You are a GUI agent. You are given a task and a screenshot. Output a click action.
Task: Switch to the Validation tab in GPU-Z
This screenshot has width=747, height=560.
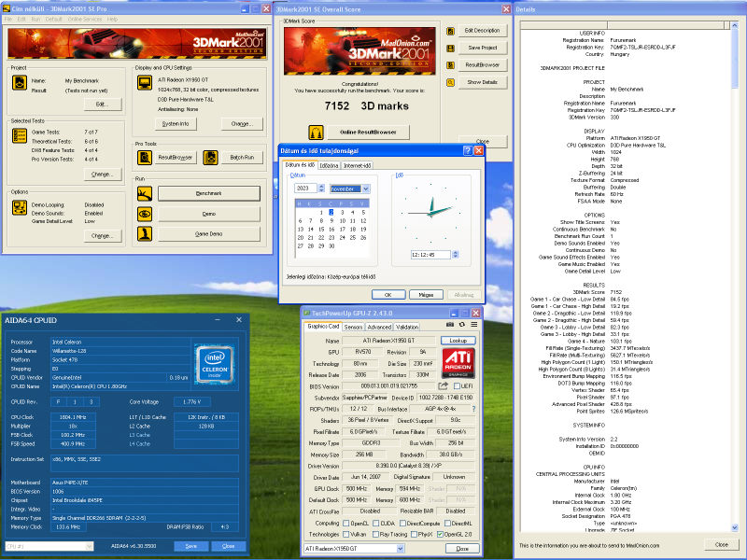[407, 328]
